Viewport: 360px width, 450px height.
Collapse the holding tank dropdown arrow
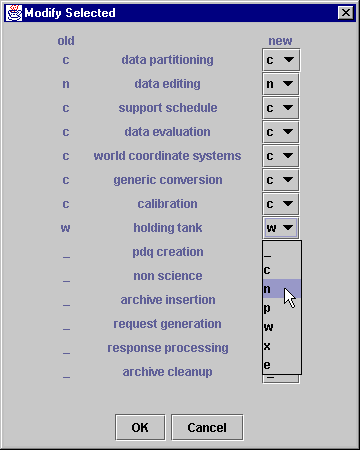coord(288,228)
